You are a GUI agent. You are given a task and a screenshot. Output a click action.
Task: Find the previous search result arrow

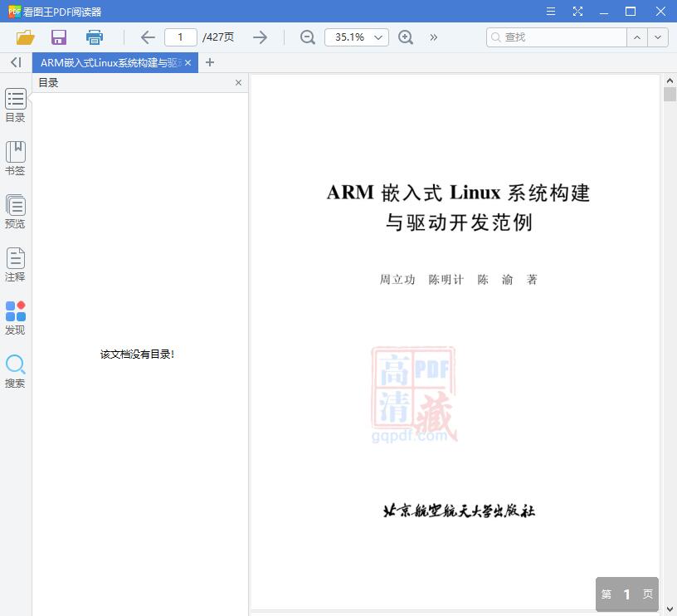[637, 37]
